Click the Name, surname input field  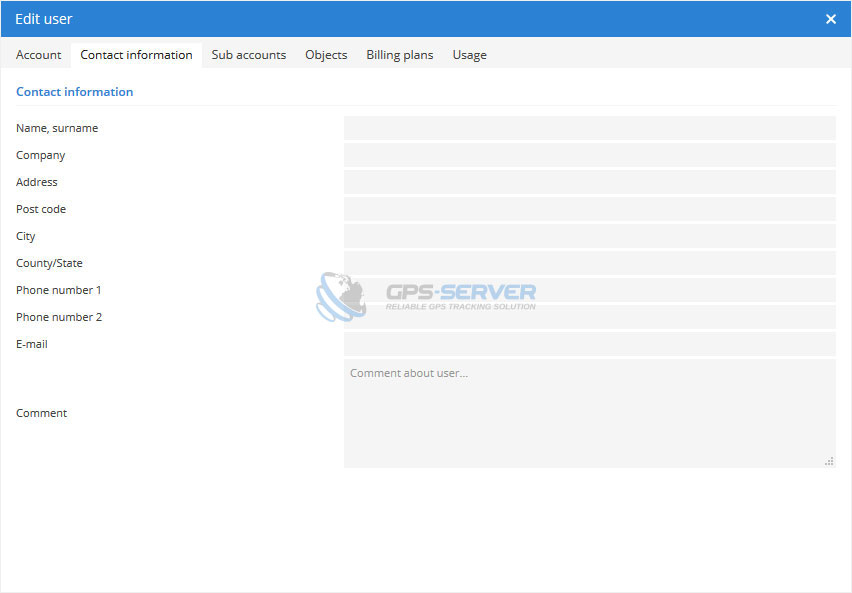(589, 128)
